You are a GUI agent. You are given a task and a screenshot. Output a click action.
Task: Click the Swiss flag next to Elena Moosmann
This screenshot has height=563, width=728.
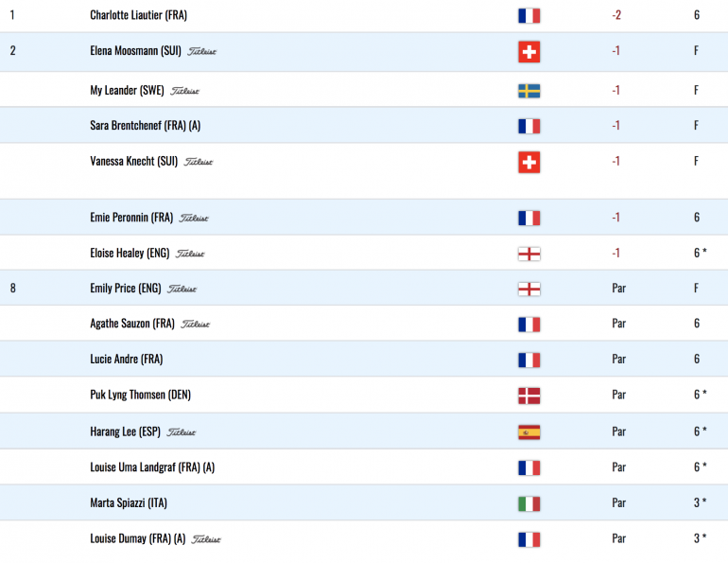(x=529, y=51)
